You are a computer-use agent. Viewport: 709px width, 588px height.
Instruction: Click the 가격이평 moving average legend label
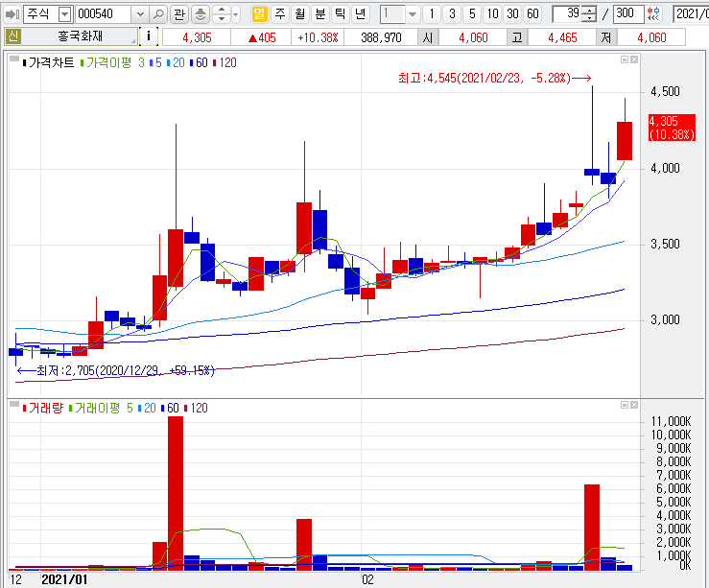109,62
